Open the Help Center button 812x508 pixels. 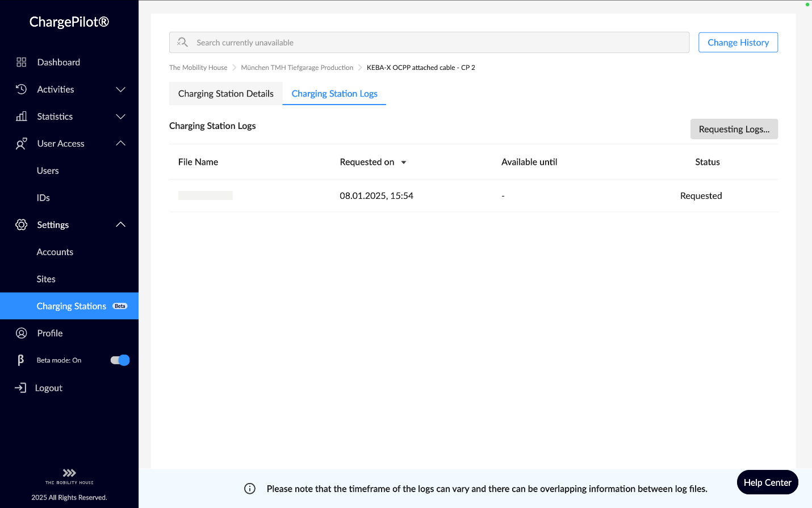click(x=768, y=482)
